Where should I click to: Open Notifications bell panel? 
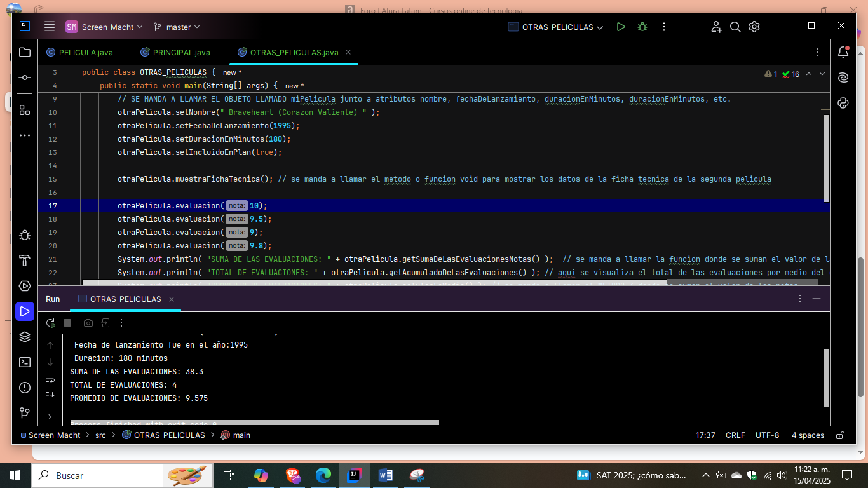point(843,52)
